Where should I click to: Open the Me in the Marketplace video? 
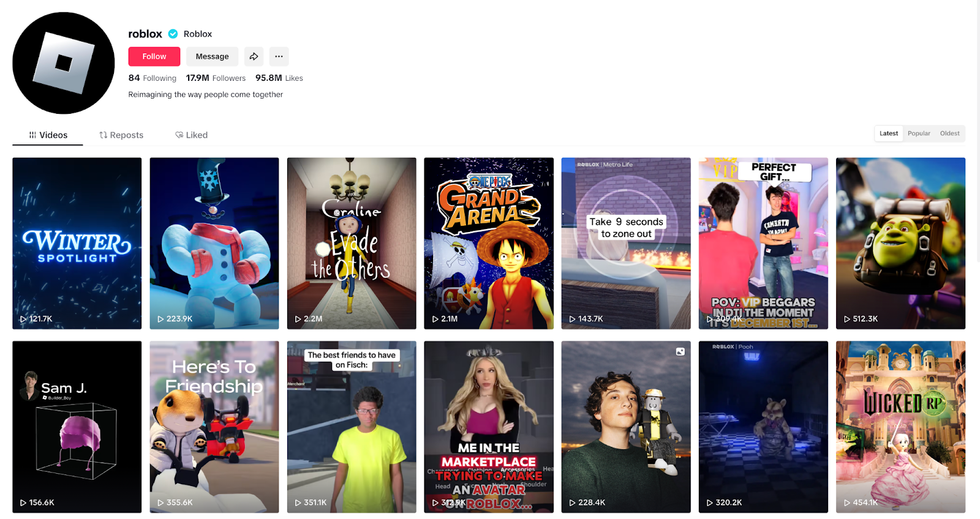tap(489, 427)
